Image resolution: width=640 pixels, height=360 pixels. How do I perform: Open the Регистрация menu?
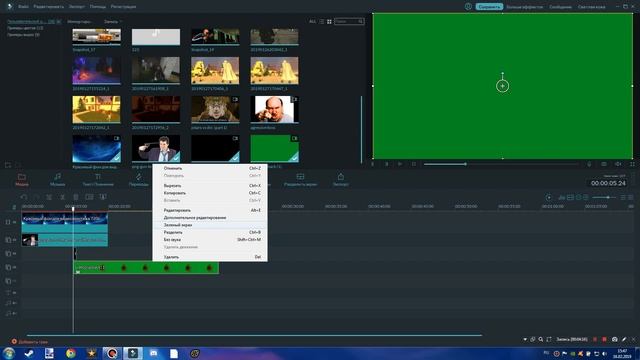click(124, 7)
